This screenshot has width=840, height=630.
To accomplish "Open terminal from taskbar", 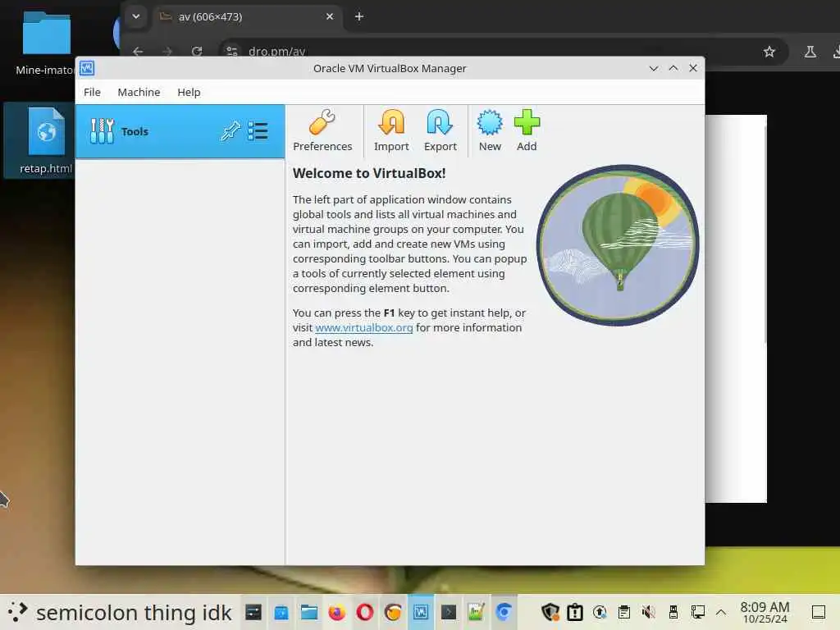I will pos(449,612).
